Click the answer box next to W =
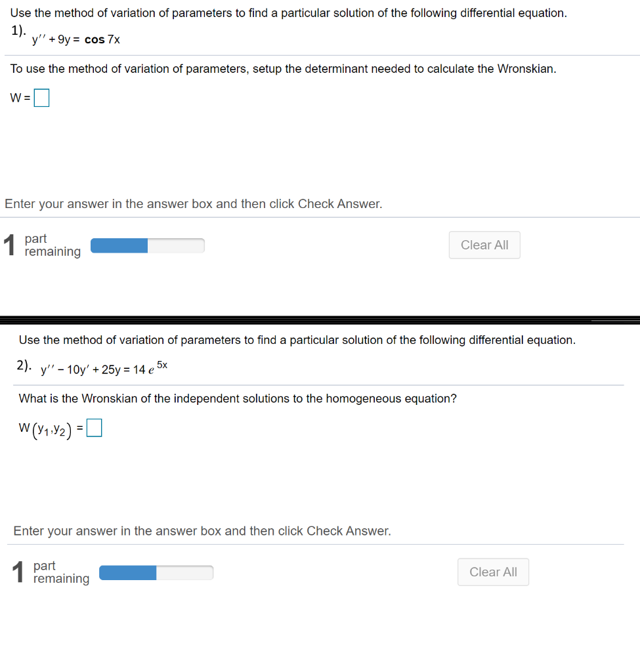This screenshot has width=640, height=672. pyautogui.click(x=41, y=97)
